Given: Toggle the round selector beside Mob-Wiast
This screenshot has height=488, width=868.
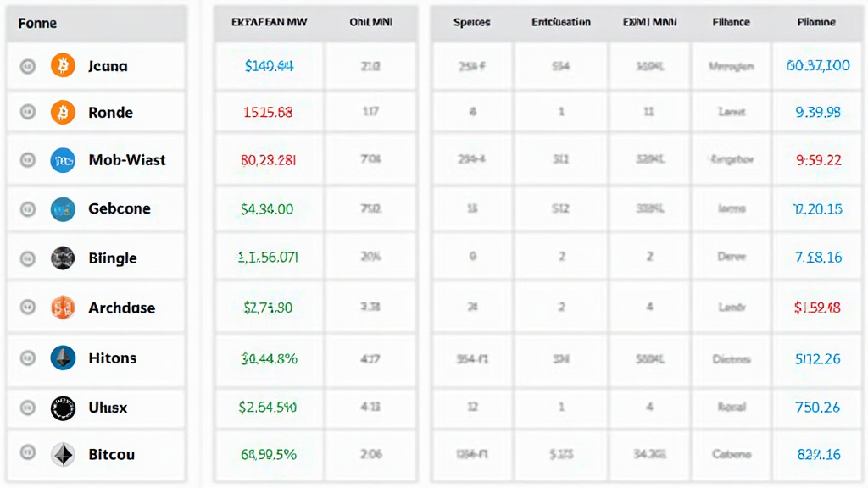Looking at the screenshot, I should 28,160.
